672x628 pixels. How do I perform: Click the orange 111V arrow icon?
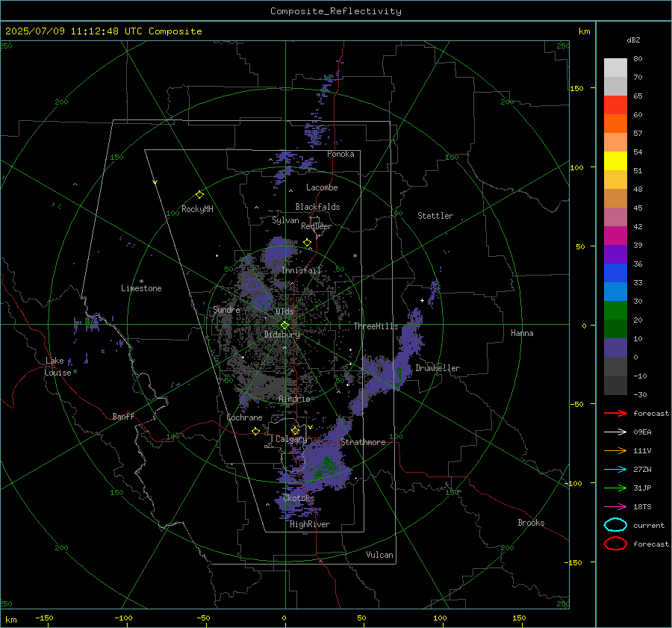click(615, 450)
